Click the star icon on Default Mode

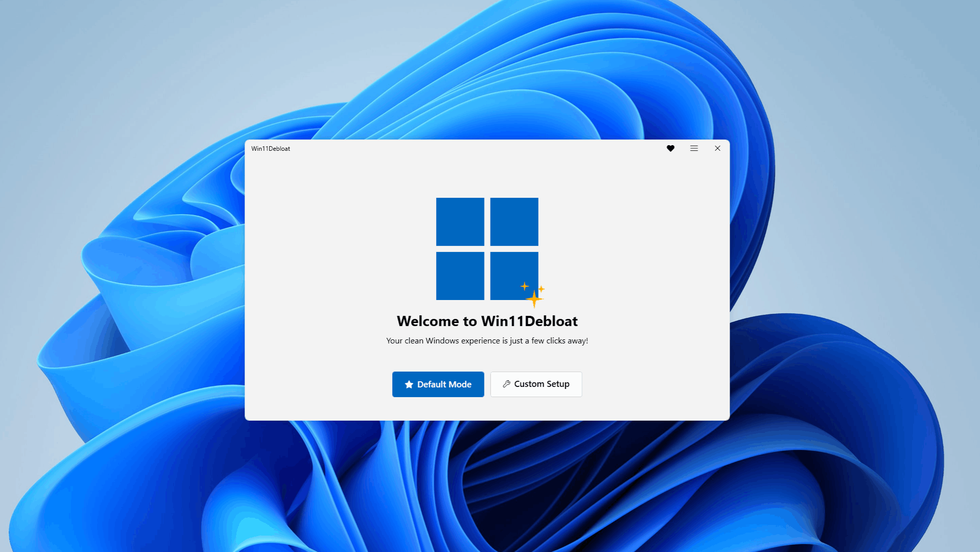click(409, 384)
